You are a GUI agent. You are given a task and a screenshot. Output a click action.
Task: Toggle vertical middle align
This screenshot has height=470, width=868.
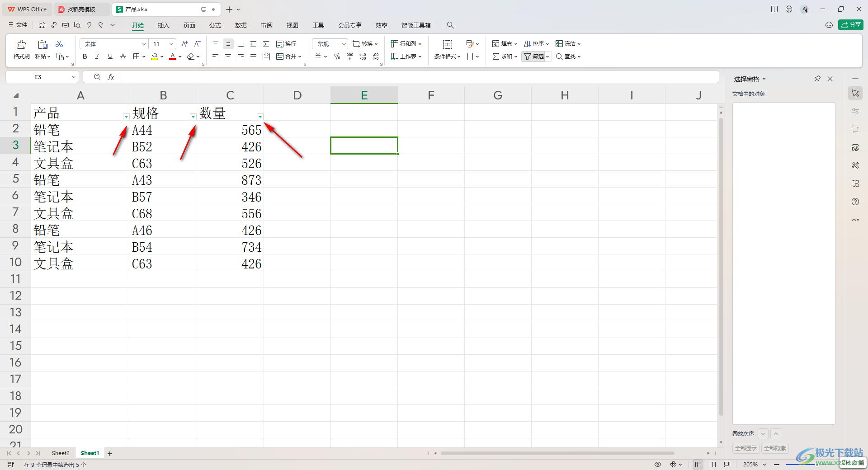[x=228, y=44]
